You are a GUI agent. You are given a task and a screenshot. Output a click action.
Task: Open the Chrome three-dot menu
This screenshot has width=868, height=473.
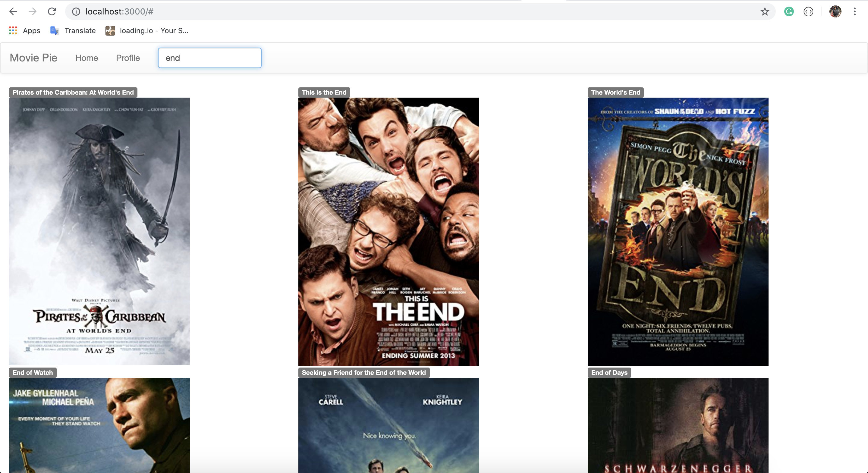(854, 11)
